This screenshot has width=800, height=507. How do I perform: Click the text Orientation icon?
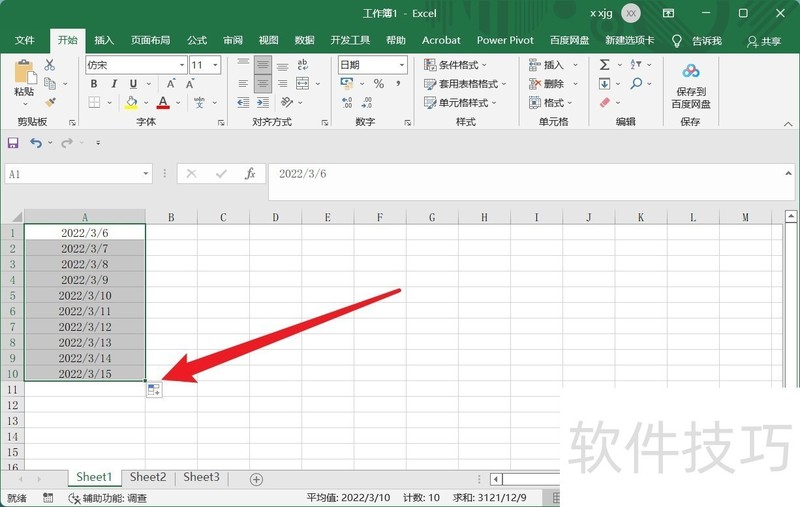287,103
